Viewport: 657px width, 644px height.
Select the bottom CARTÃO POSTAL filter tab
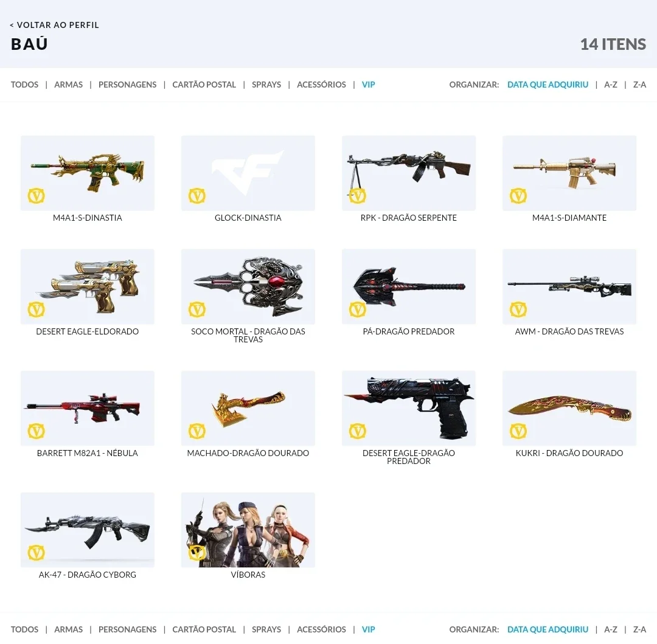point(204,629)
